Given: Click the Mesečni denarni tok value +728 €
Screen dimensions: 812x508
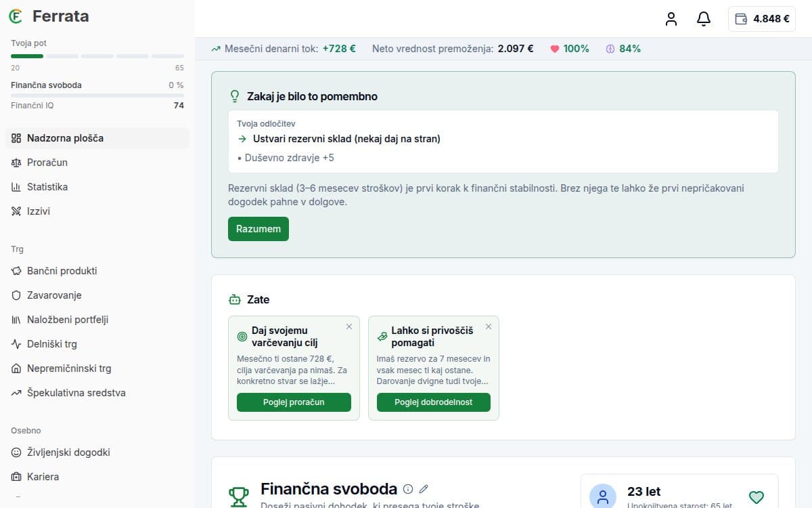Looking at the screenshot, I should point(339,49).
